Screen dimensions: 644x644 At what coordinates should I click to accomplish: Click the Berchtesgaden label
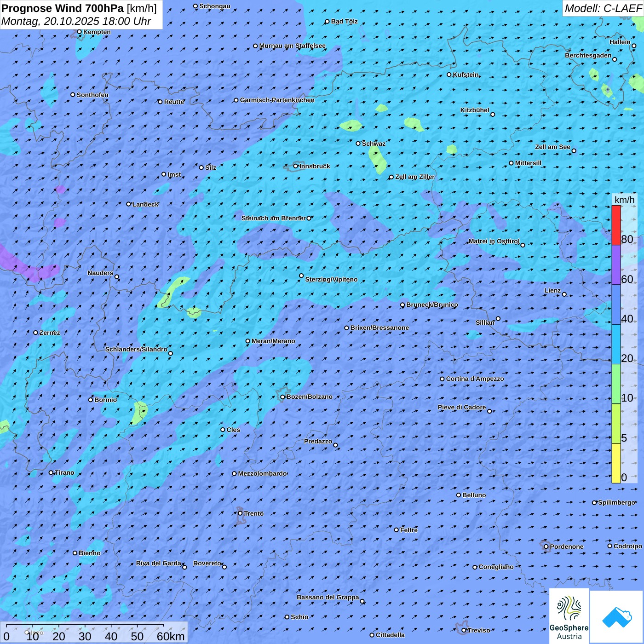tap(588, 55)
